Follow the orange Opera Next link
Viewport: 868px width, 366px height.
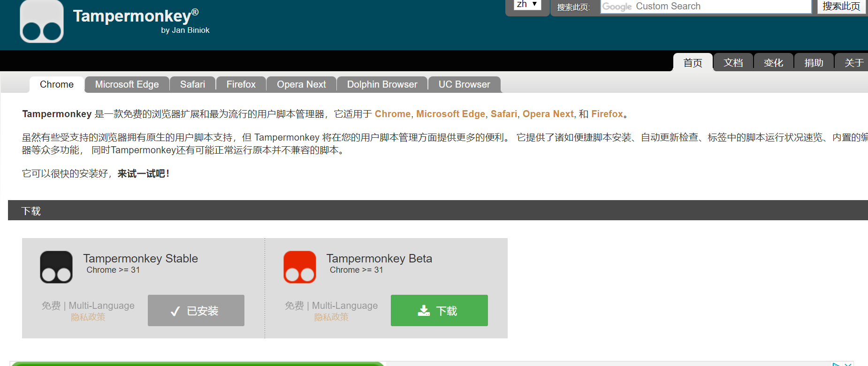pos(548,114)
